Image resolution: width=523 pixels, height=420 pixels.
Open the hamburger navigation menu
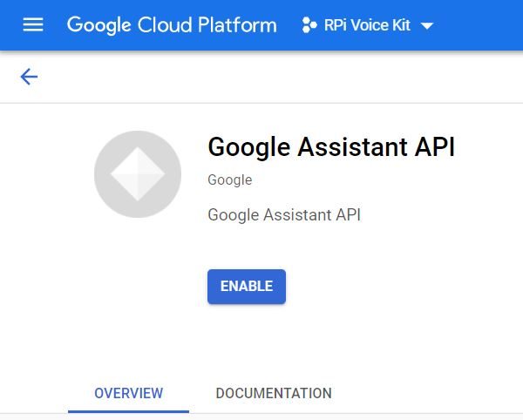pyautogui.click(x=33, y=24)
